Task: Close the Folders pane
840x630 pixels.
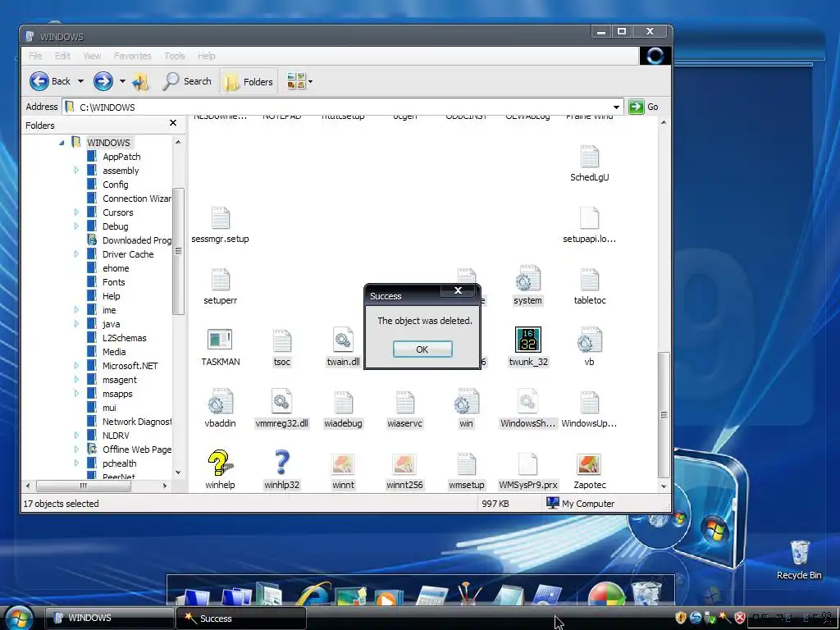Action: pyautogui.click(x=173, y=123)
